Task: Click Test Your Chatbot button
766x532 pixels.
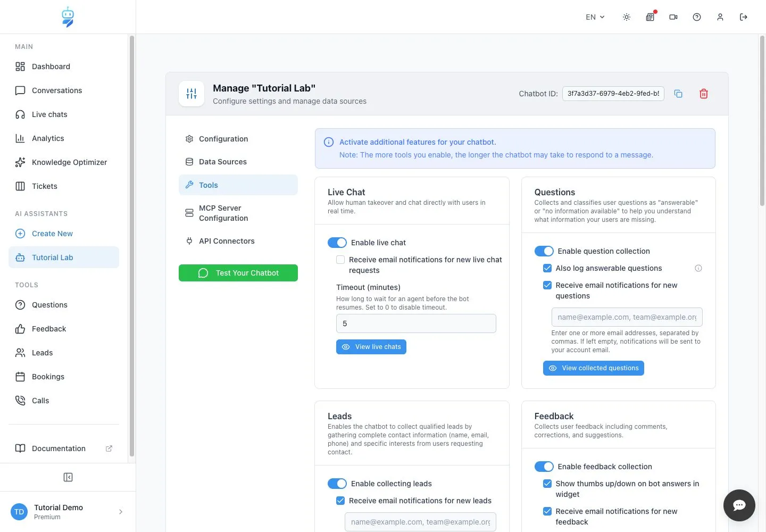Action: 238,273
